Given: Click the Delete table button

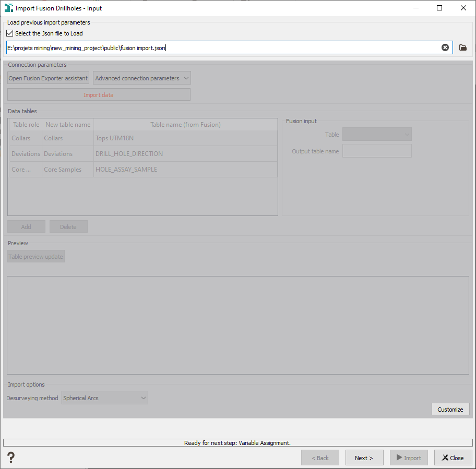Looking at the screenshot, I should (68, 226).
